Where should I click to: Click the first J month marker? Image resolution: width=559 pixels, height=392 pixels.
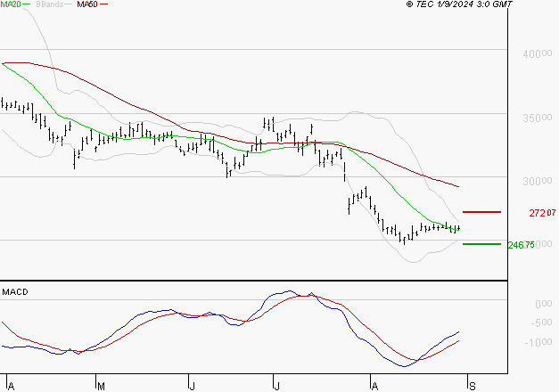192,387
